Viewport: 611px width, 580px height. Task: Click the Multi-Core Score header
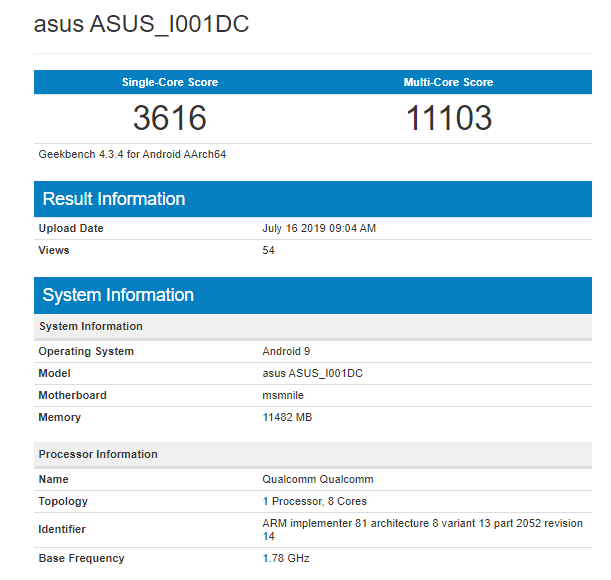448,82
